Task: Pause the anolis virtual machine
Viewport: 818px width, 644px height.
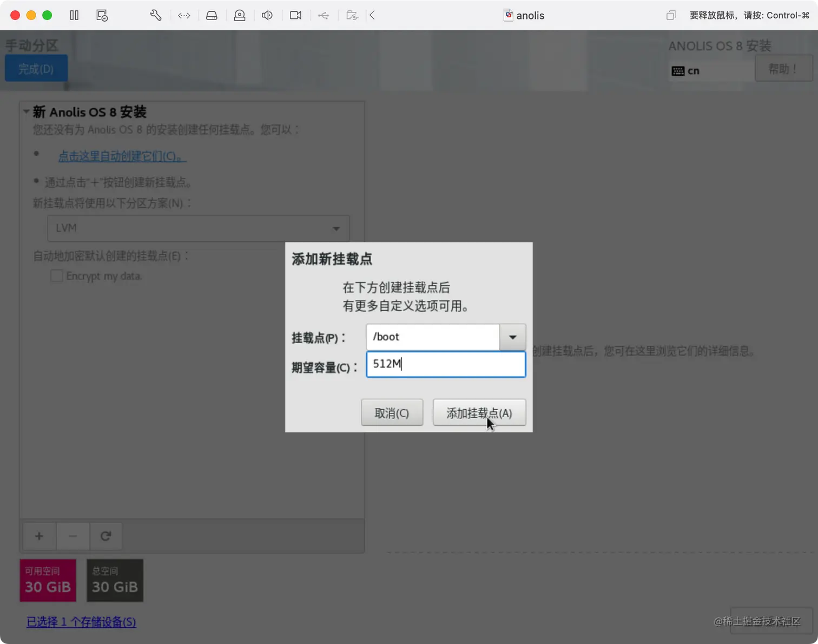Action: [74, 15]
